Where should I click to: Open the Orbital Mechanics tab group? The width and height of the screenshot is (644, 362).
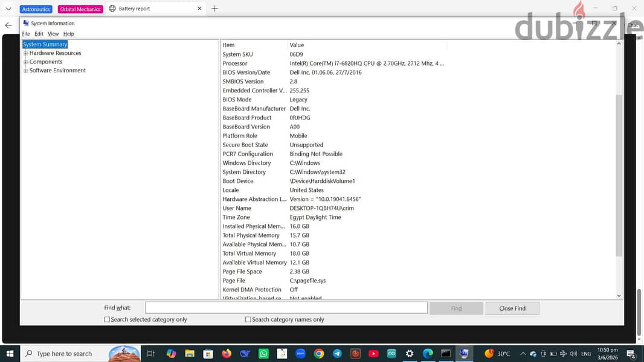80,9
